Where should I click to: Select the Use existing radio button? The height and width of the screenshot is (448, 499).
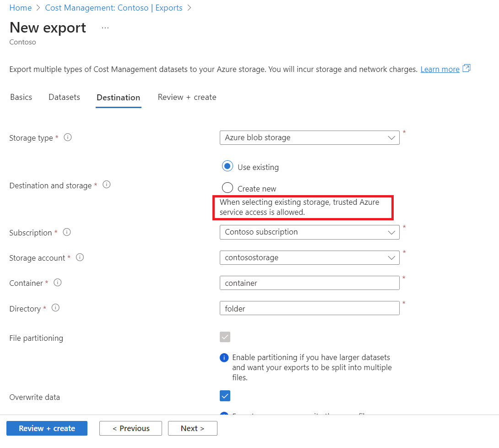pos(228,166)
